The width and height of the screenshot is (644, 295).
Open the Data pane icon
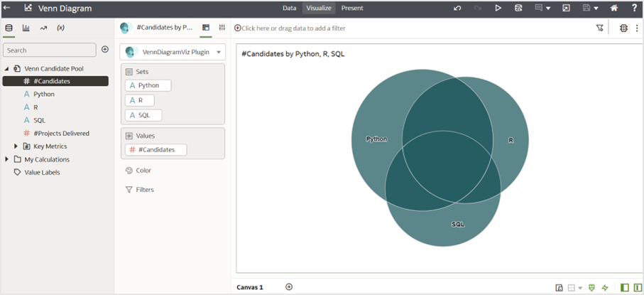pyautogui.click(x=9, y=28)
